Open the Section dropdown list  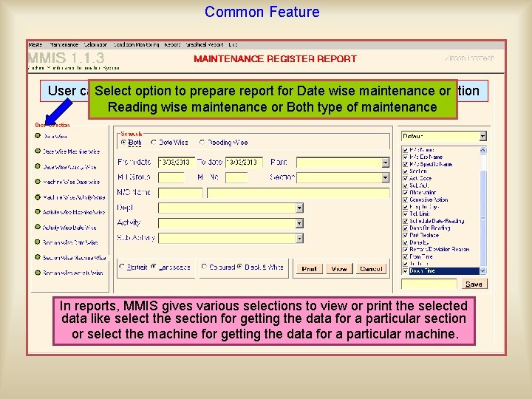pos(385,177)
